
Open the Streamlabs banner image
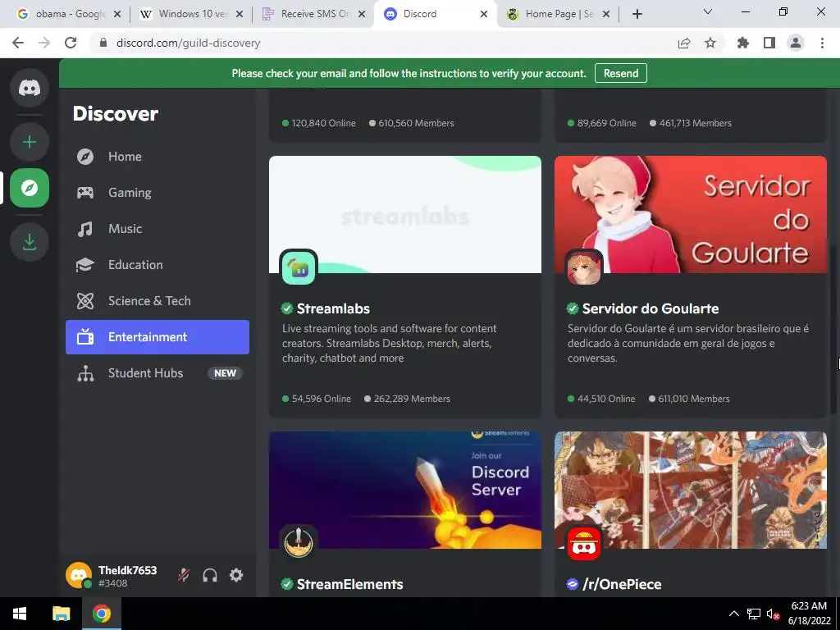405,214
